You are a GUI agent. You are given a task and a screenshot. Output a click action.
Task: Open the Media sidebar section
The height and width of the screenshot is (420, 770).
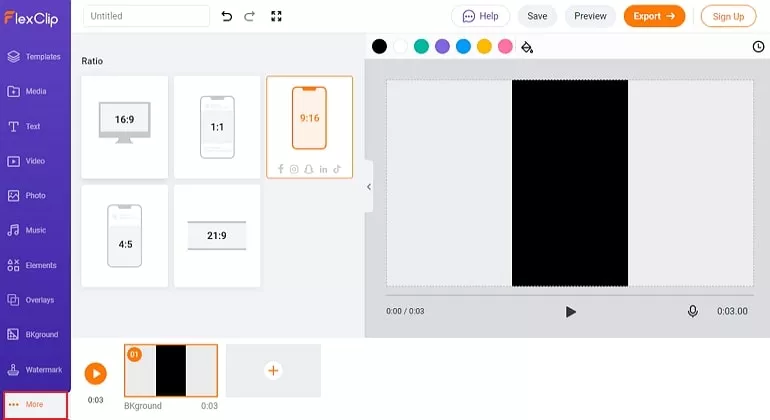tap(28, 91)
